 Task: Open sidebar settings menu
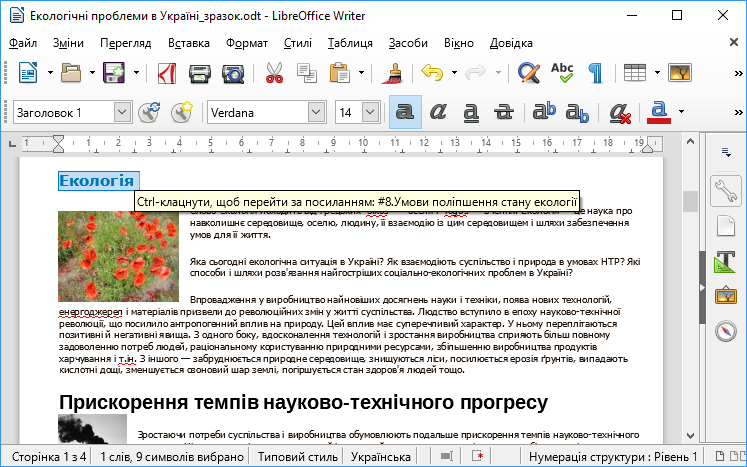pos(726,152)
